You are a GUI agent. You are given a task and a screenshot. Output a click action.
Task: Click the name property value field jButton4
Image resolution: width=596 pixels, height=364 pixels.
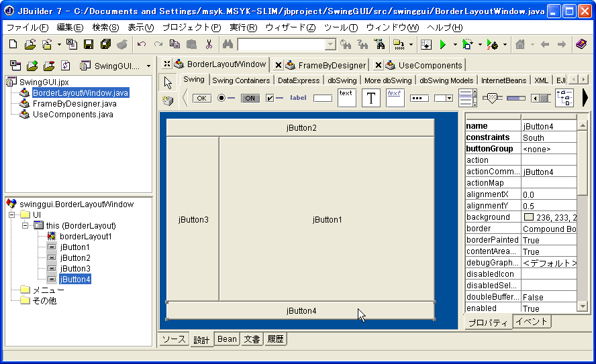coord(548,126)
